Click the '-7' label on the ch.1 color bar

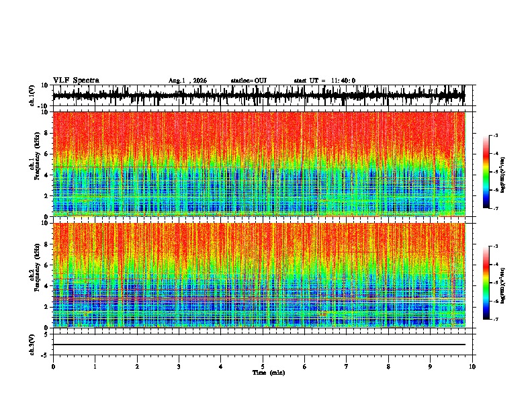click(495, 208)
